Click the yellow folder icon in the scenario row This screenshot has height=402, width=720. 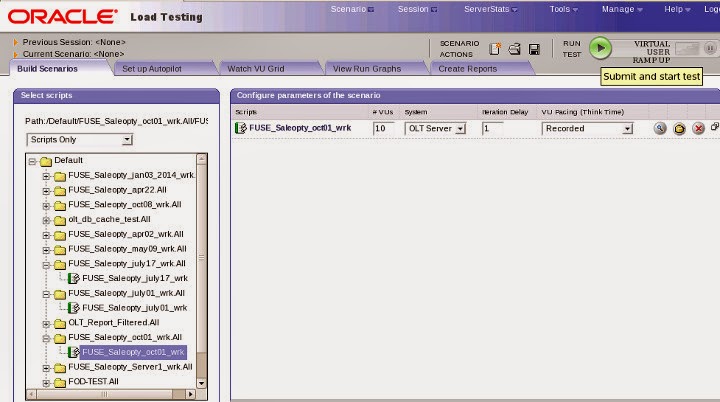pyautogui.click(x=679, y=129)
